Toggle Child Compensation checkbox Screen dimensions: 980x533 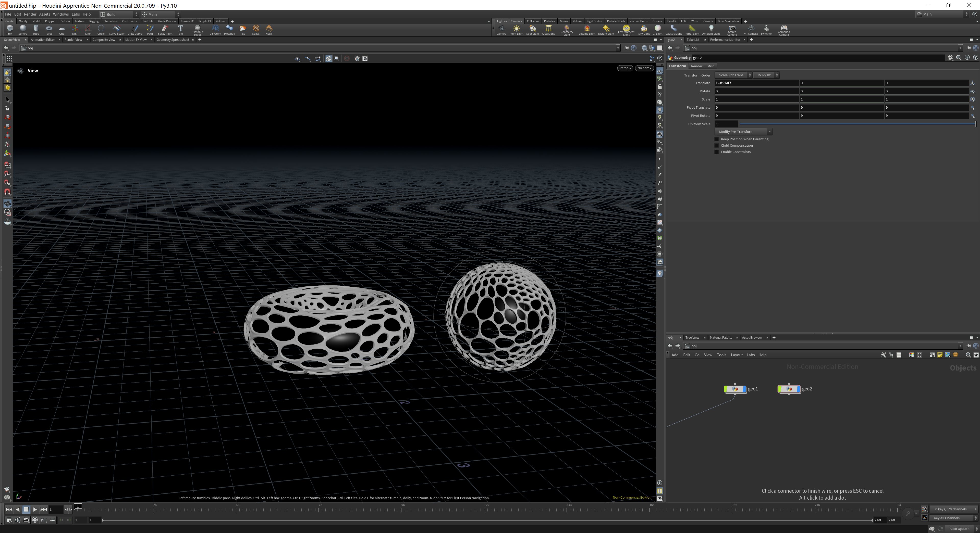click(x=717, y=146)
